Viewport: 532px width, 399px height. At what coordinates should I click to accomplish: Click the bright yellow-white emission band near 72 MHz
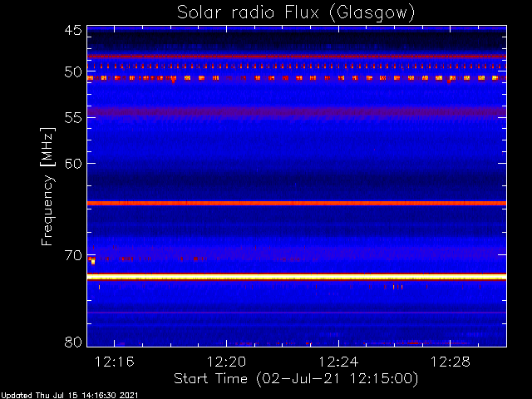[x=297, y=277]
